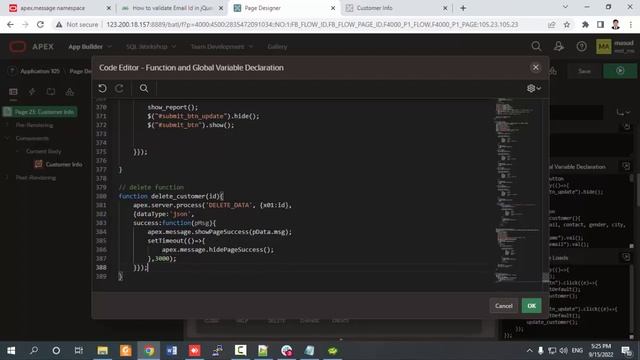Select the Processing tab icon
Screen dimensions: 640x360
coord(51,92)
